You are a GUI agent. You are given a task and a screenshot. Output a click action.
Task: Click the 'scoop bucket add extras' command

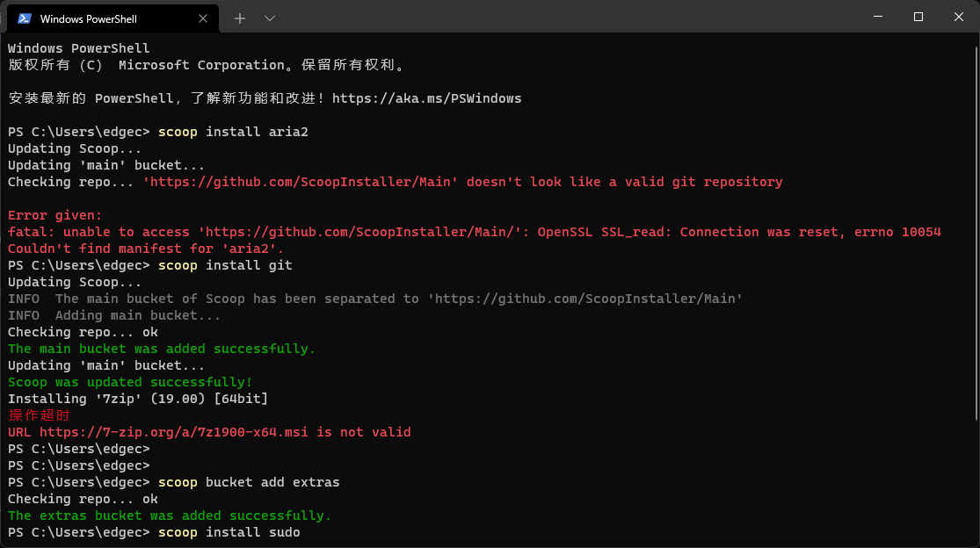tap(249, 482)
